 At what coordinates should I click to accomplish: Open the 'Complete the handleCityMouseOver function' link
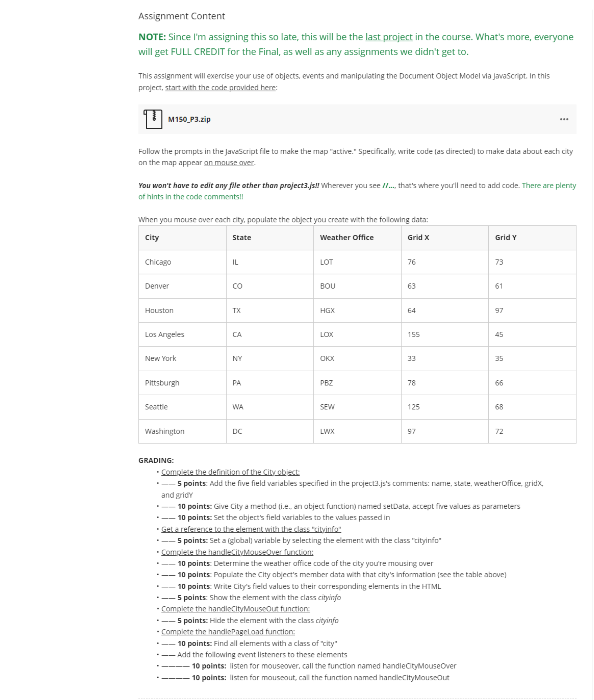(237, 552)
